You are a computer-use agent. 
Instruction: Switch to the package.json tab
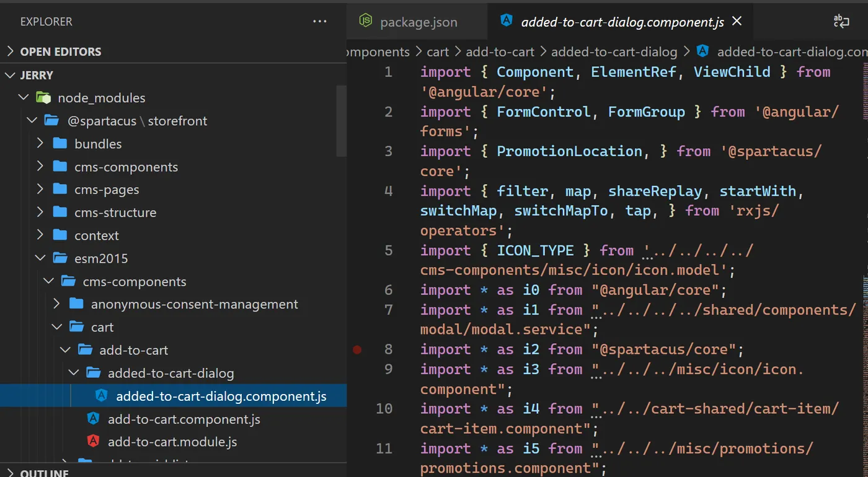click(x=418, y=22)
